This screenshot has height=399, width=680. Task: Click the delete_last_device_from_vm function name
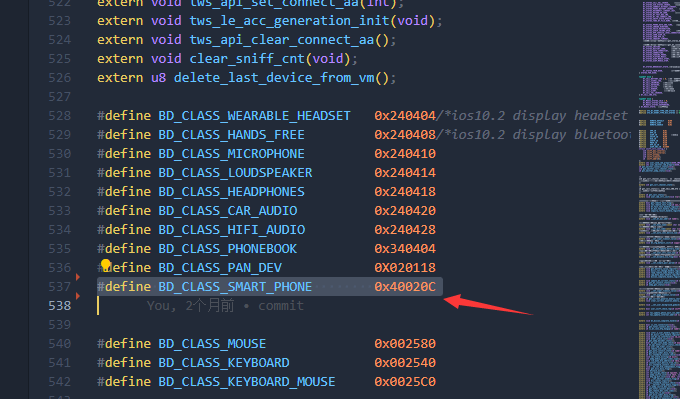274,78
